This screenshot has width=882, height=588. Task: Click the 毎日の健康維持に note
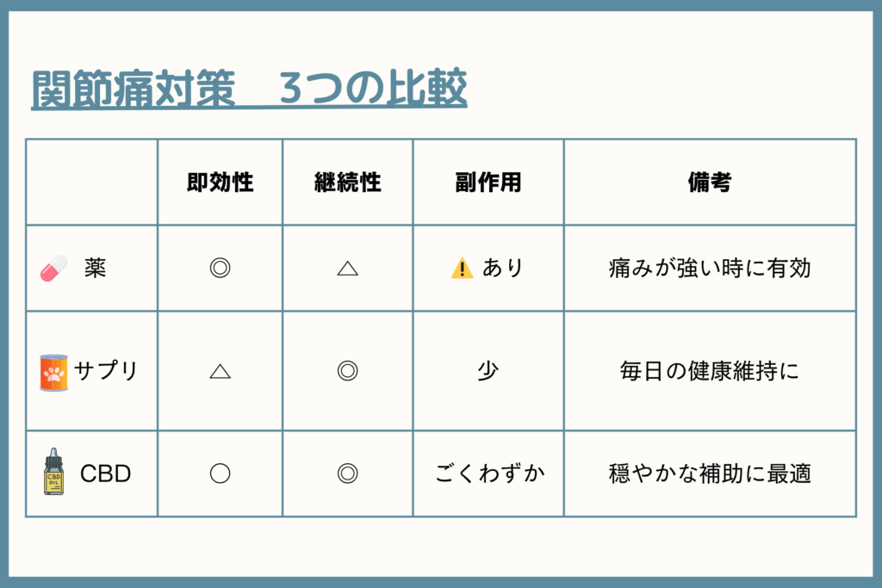pyautogui.click(x=710, y=371)
